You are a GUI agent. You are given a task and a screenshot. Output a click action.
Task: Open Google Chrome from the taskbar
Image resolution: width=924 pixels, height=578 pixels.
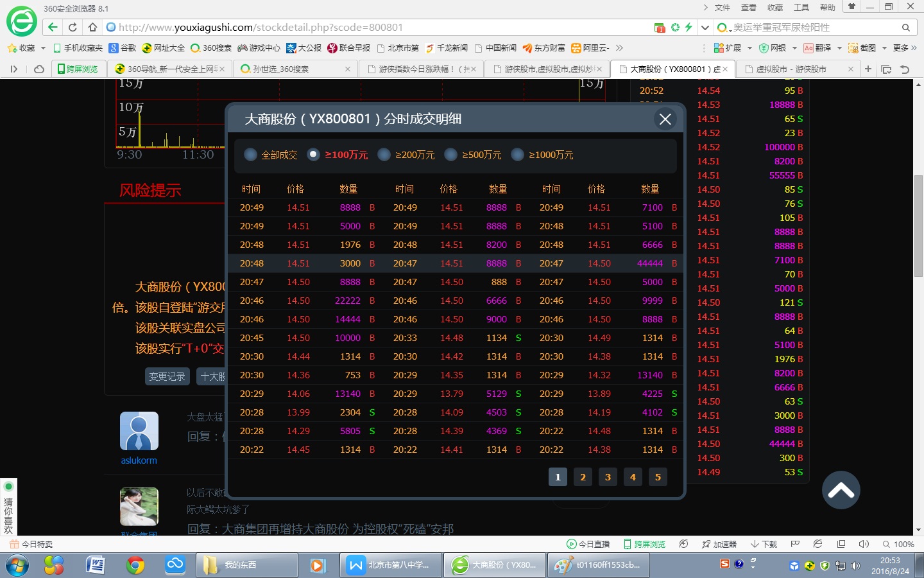[x=135, y=565]
